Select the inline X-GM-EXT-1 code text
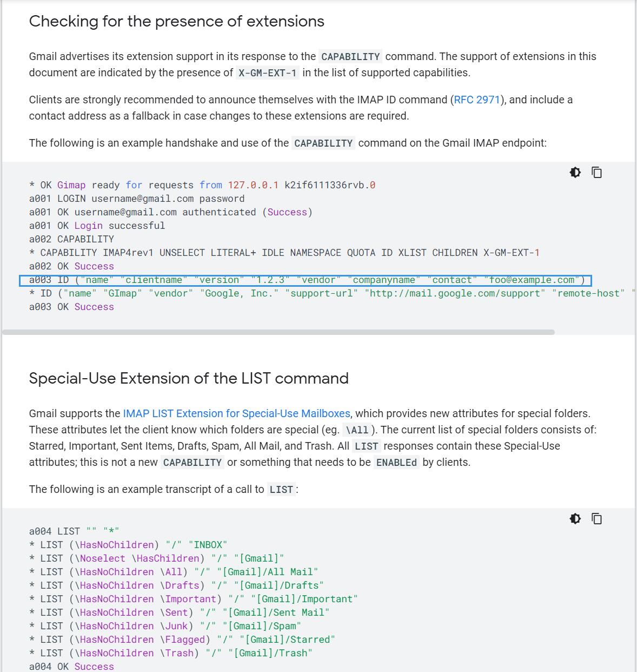Viewport: 637px width, 672px height. 267,72
